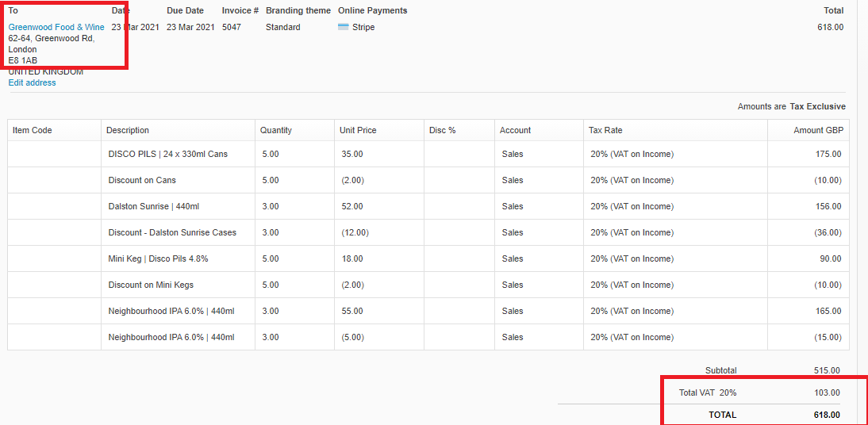
Task: Click unit price 52.00 for Dalston Sunrise
Action: (352, 206)
